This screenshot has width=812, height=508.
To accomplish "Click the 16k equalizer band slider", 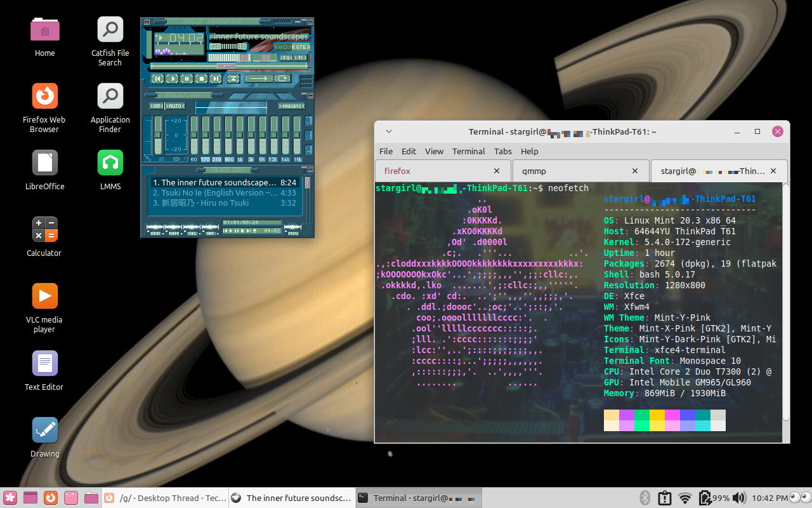I will coord(297,135).
